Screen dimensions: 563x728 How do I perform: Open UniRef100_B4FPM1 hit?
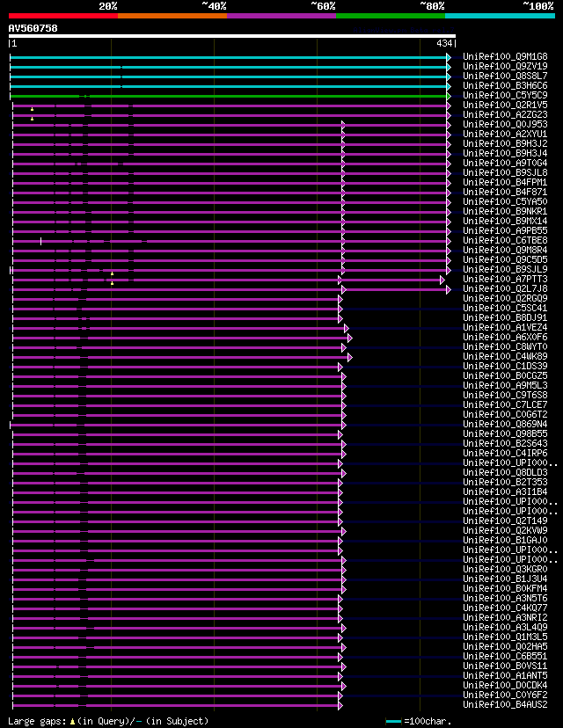pyautogui.click(x=505, y=183)
